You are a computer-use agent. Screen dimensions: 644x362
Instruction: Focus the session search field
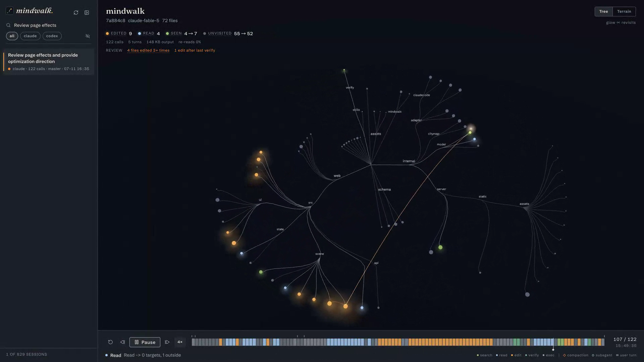pyautogui.click(x=49, y=25)
